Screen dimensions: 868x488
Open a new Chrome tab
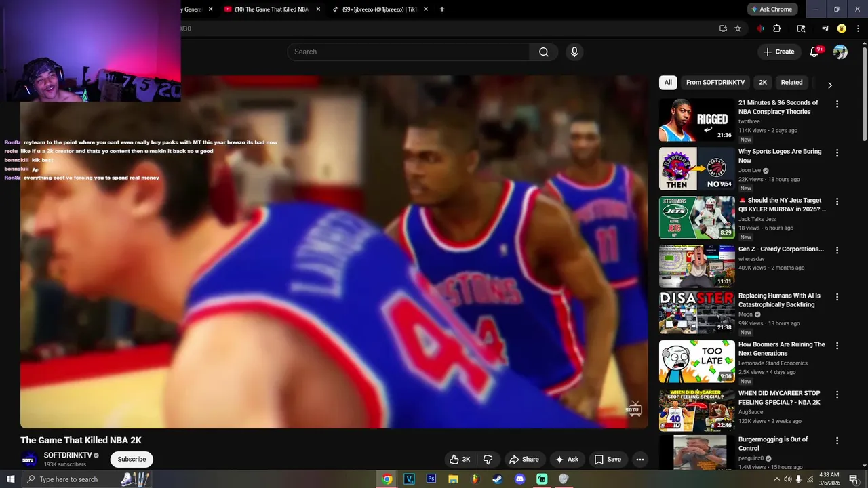point(442,9)
